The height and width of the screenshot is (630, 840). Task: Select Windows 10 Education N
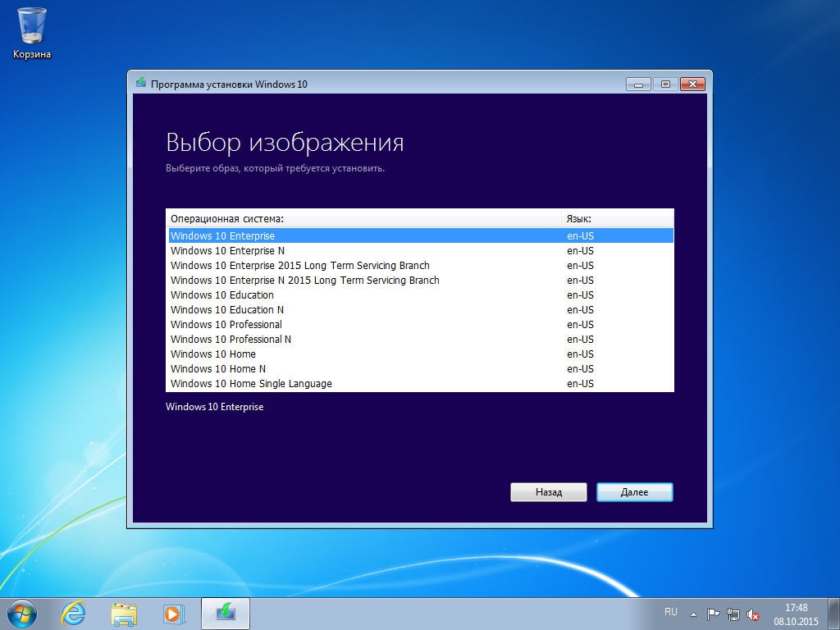421,309
